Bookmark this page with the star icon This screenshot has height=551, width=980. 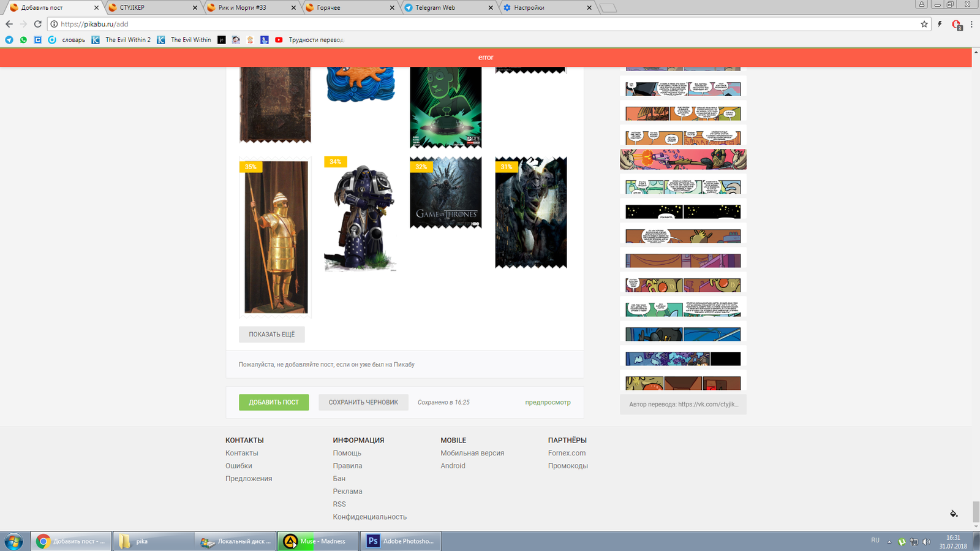[924, 24]
